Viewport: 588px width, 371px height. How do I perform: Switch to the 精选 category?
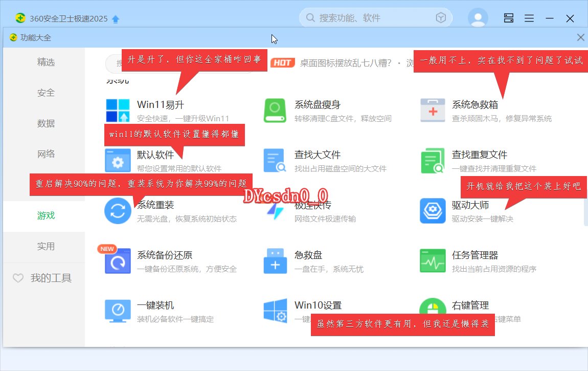pyautogui.click(x=46, y=62)
